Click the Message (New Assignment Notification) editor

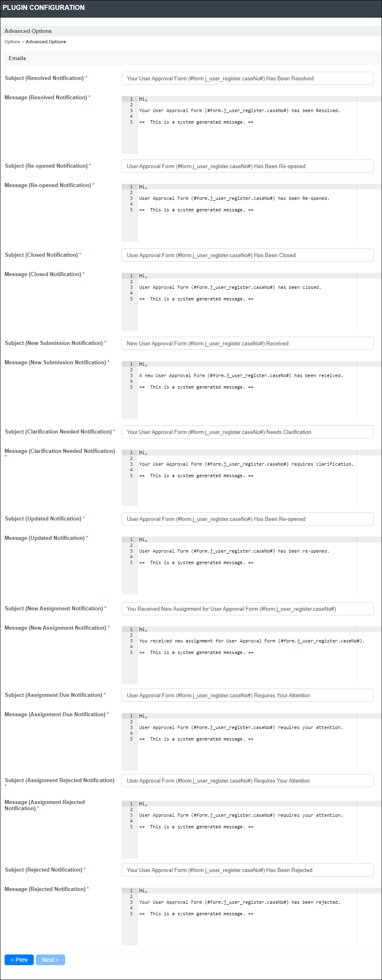click(x=251, y=655)
